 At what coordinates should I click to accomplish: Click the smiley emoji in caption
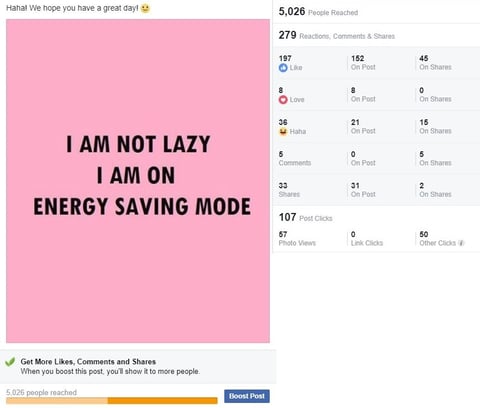point(145,8)
